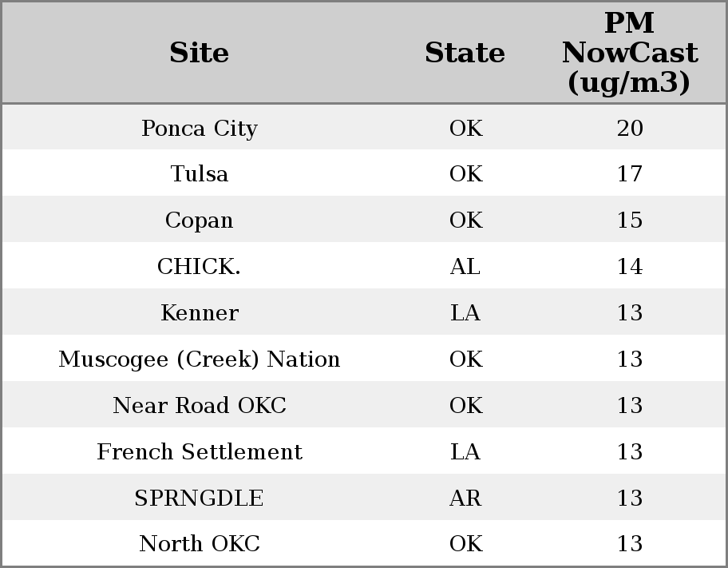Click the AL state cell
This screenshot has width=728, height=568.
pyautogui.click(x=465, y=267)
